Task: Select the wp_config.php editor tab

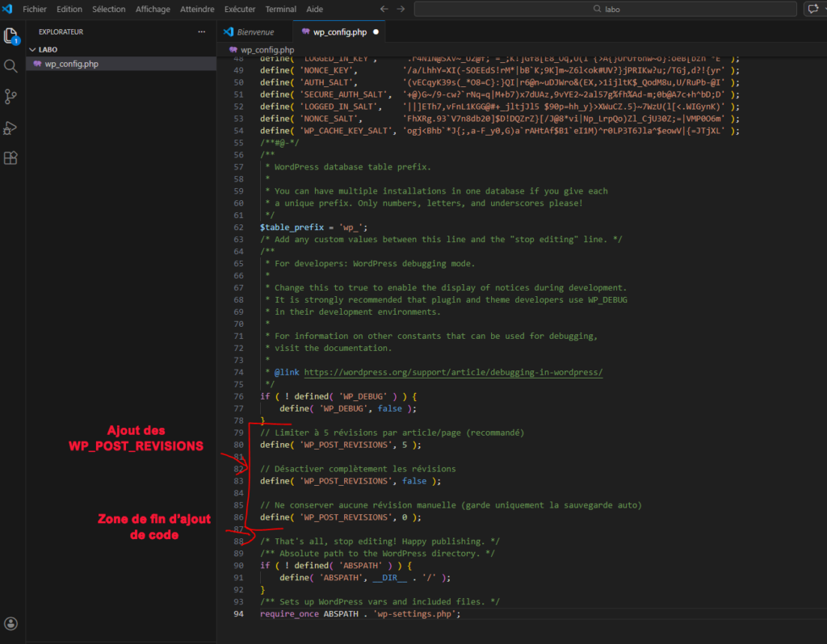Action: coord(339,31)
